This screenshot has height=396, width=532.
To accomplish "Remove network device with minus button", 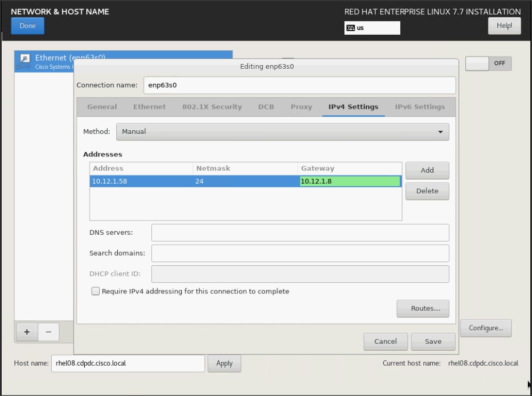I will [49, 332].
